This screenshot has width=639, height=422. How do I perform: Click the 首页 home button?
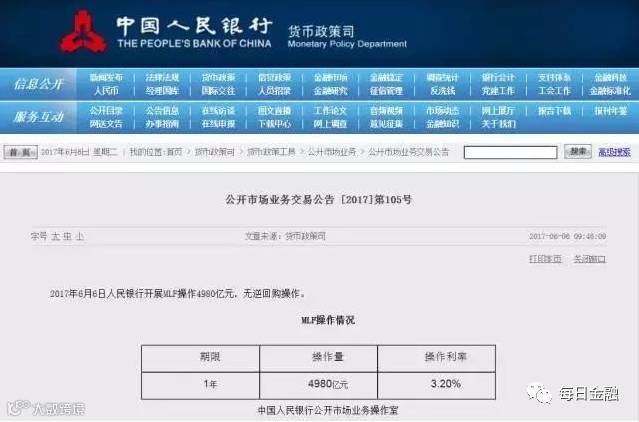point(20,152)
